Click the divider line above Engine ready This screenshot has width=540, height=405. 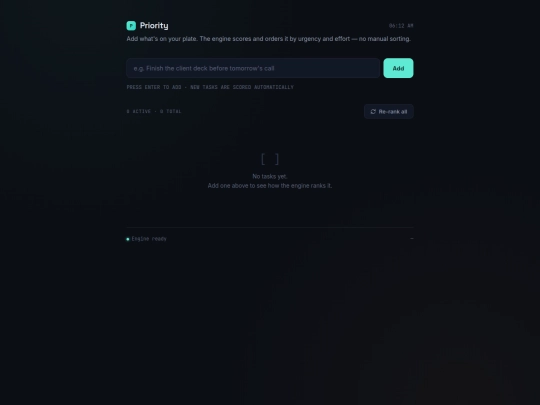pos(270,227)
